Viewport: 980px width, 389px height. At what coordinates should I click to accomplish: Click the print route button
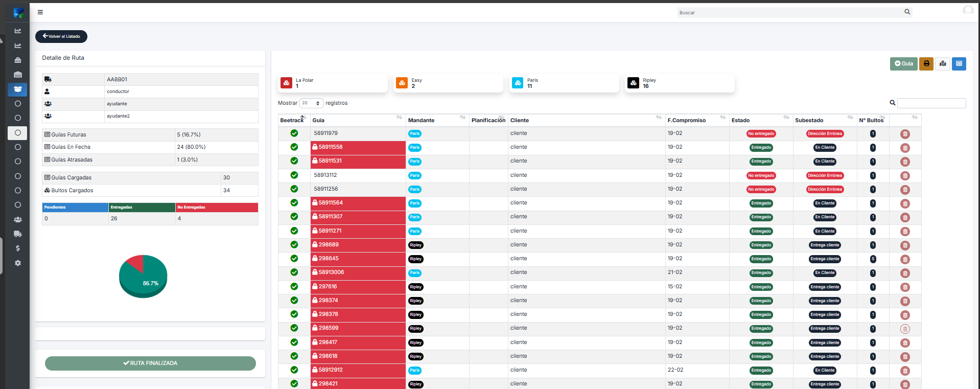tap(926, 63)
